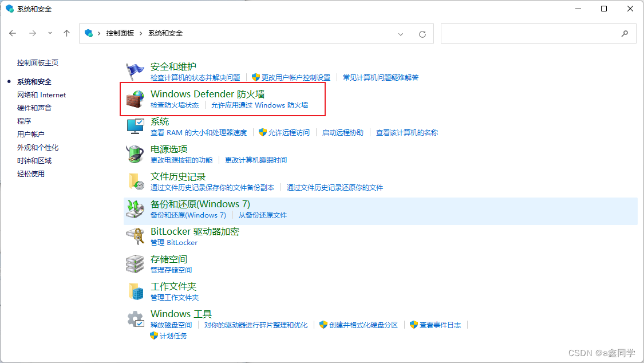Click 控制面板 breadcrumb segment

[120, 33]
